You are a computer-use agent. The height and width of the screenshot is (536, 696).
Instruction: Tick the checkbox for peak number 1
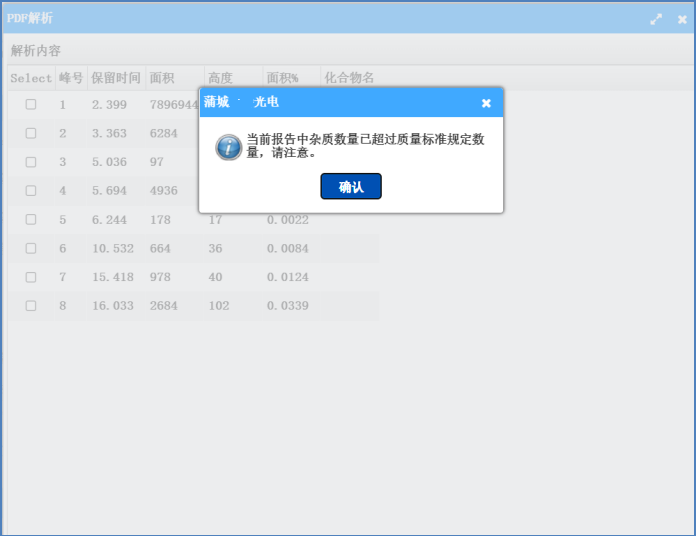click(31, 105)
